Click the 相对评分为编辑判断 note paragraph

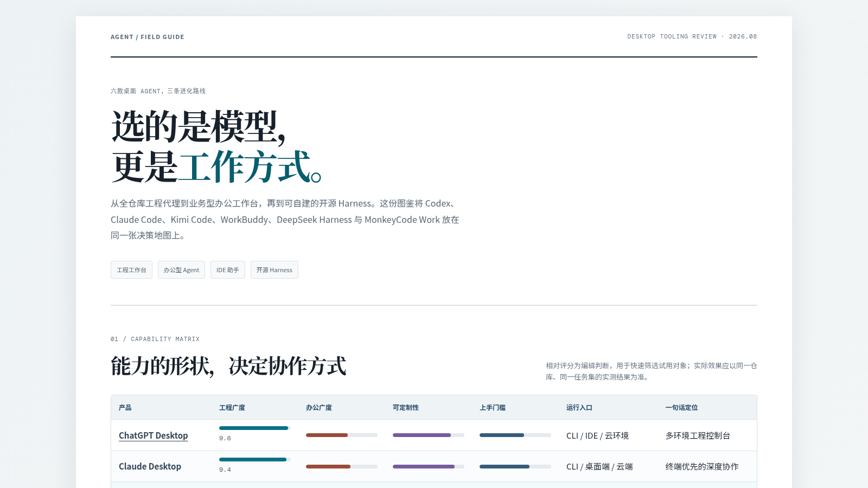[652, 371]
